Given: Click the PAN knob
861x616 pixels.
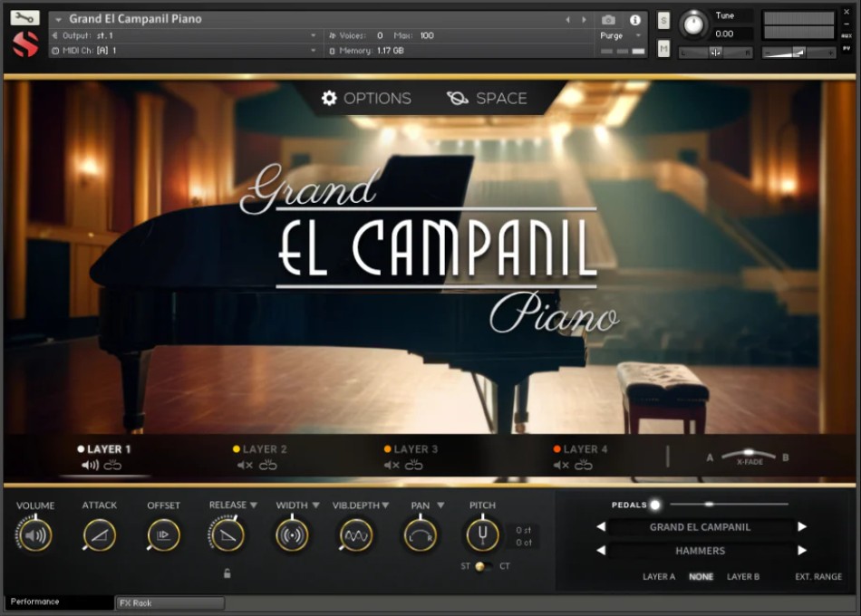Looking at the screenshot, I should (x=420, y=535).
